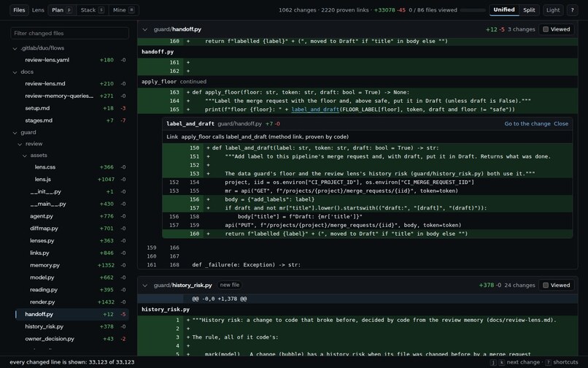Image resolution: width=588 pixels, height=368 pixels.
Task: Select the Stack view
Action: click(92, 10)
